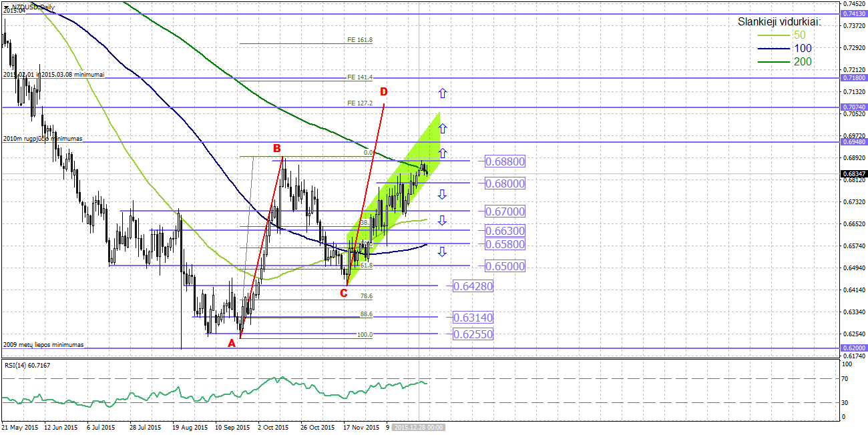The height and width of the screenshot is (435, 868).
Task: Click the red point label C
Action: click(x=344, y=292)
